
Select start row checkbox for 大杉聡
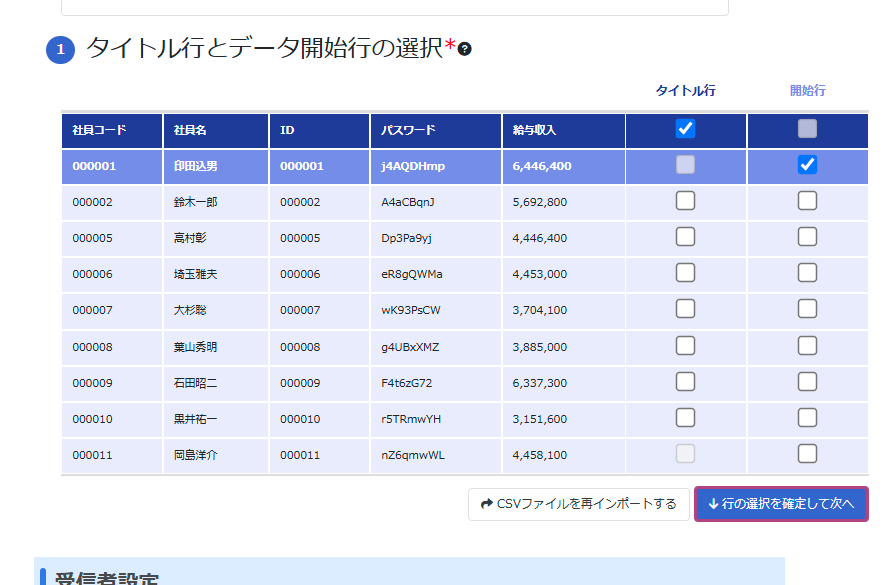click(807, 309)
